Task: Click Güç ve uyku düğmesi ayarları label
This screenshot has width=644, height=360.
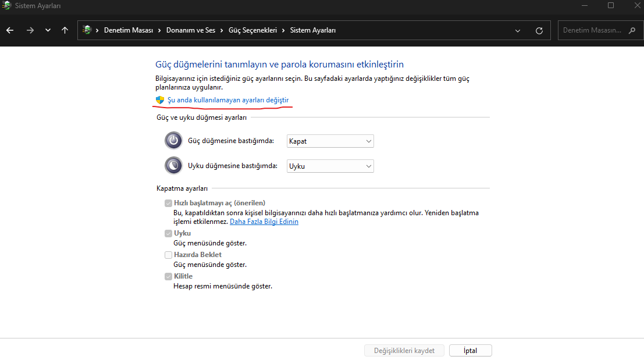Action: (202, 118)
